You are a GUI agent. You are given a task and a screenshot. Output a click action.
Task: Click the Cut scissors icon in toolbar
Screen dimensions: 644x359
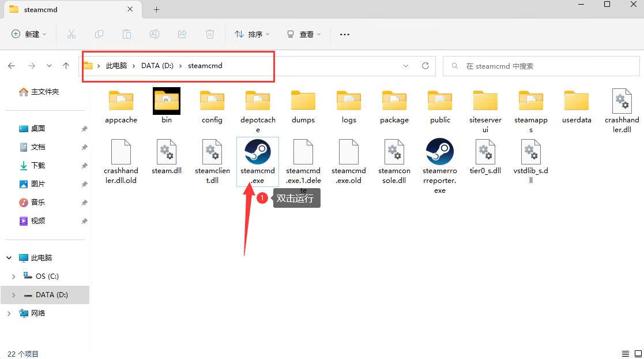(71, 35)
